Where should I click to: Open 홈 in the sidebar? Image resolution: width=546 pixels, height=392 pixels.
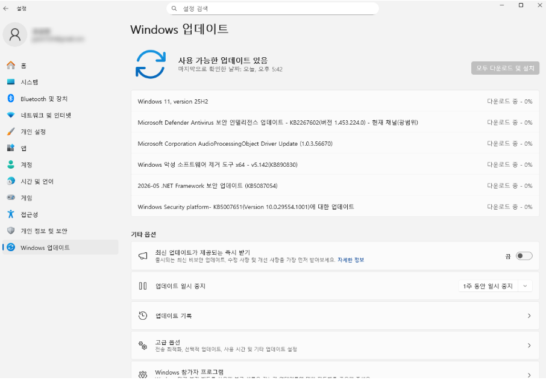click(x=60, y=66)
